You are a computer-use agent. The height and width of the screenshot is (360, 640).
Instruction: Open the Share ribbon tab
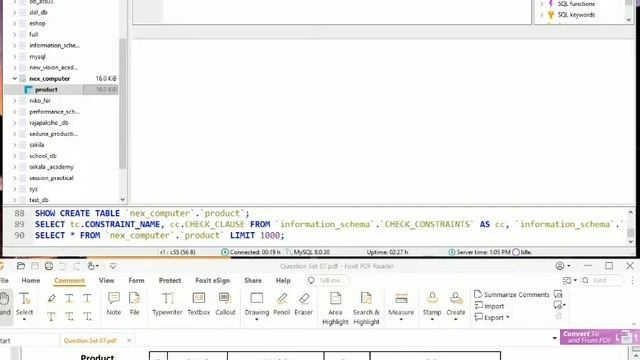coord(253,280)
